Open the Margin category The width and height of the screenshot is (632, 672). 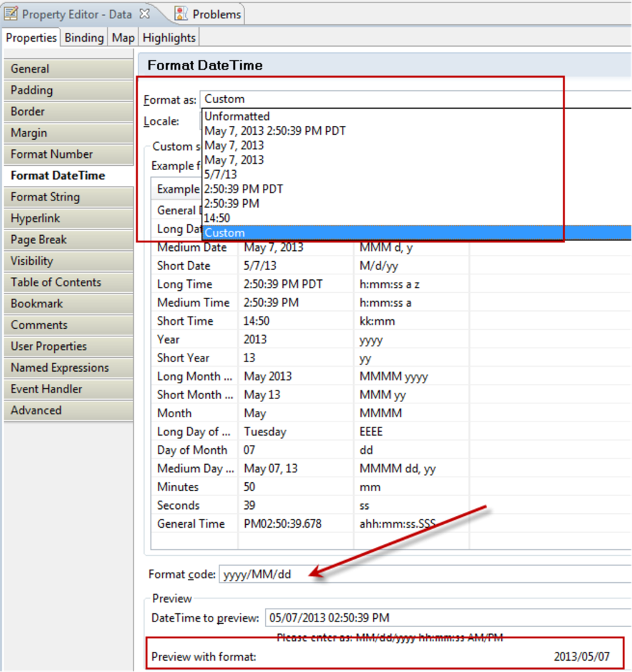[68, 133]
